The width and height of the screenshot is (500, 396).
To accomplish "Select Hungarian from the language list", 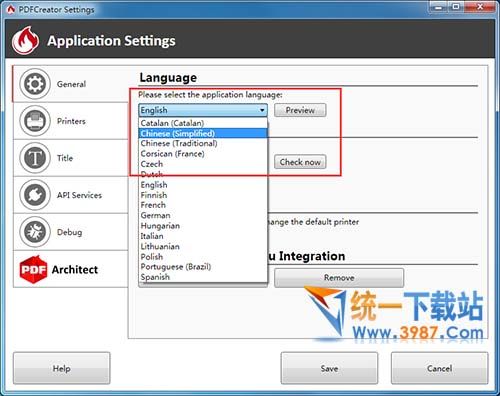I will [x=203, y=226].
